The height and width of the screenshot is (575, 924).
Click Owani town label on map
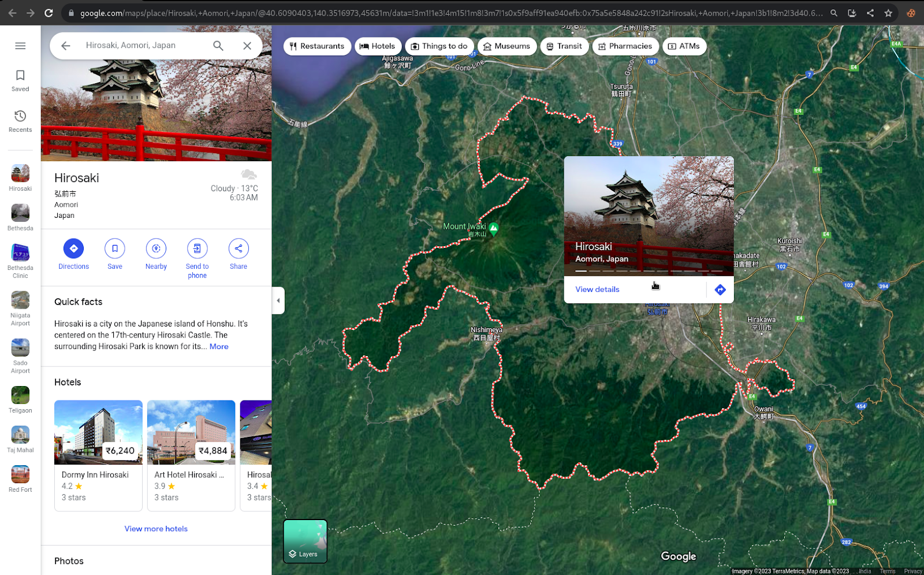pyautogui.click(x=763, y=412)
